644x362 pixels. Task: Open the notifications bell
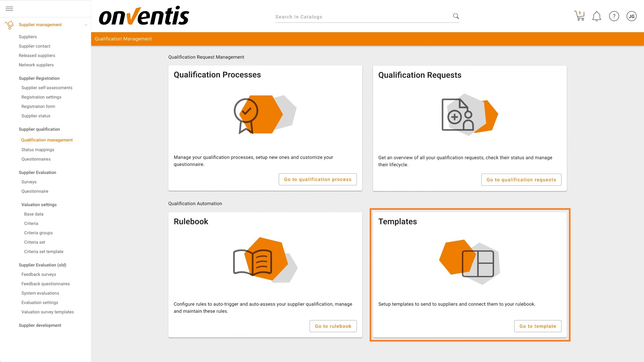point(597,16)
